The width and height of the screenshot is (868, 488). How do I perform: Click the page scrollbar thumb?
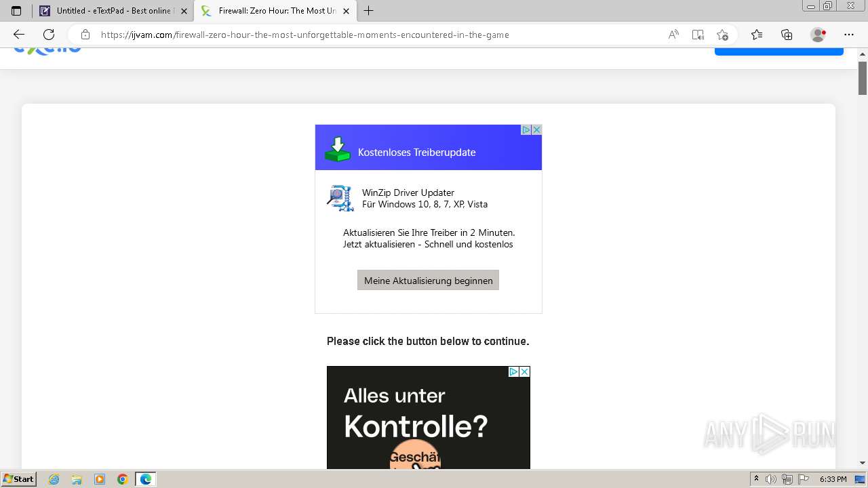coord(863,78)
